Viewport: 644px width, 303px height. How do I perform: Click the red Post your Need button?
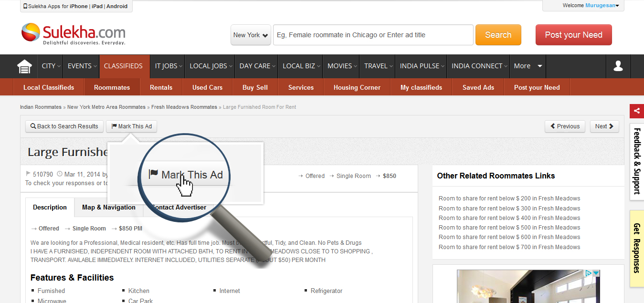[x=573, y=35]
